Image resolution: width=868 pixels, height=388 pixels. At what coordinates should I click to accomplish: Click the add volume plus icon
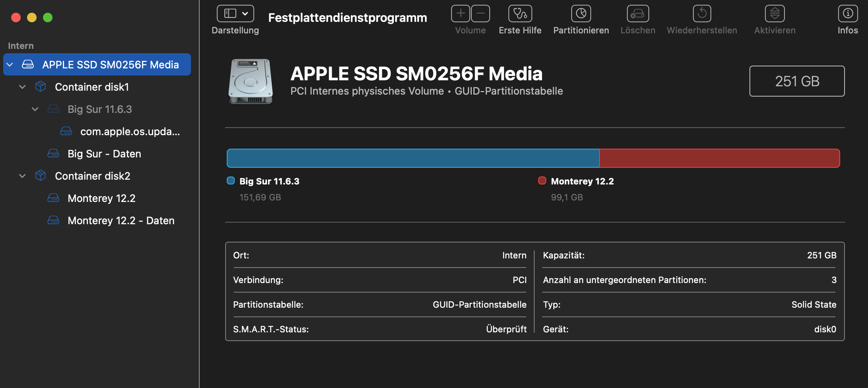(461, 14)
